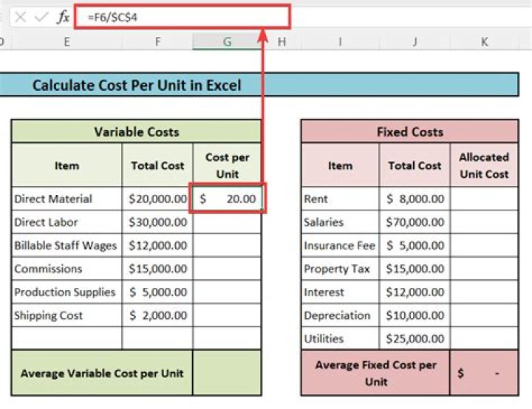The image size is (532, 409).
Task: Select empty Cost per Unit cell for Commissions
Action: (228, 269)
